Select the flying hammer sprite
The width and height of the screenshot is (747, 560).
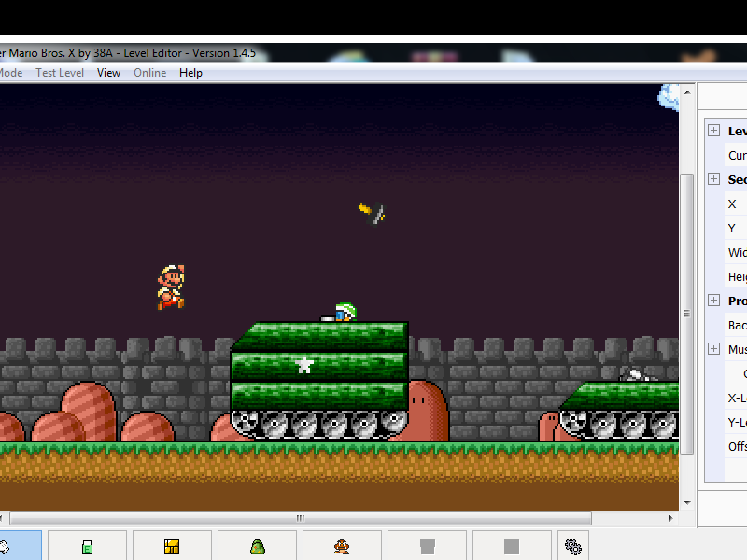372,213
